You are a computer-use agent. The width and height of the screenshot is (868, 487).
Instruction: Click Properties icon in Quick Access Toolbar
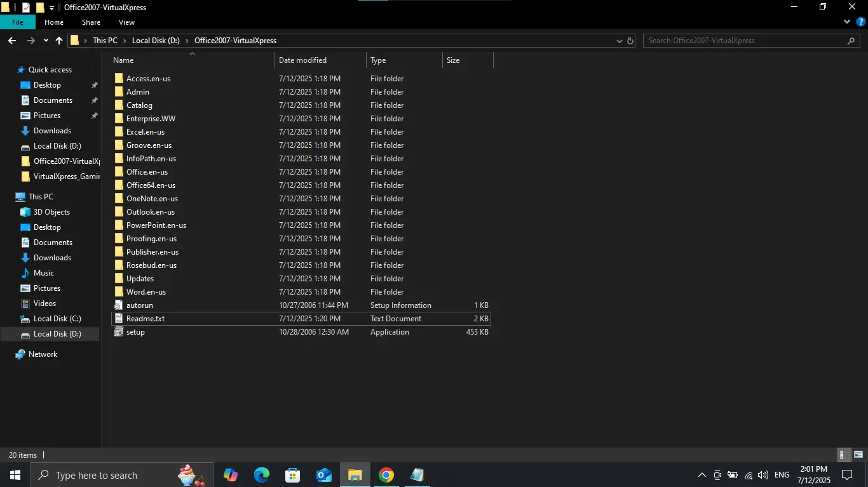pyautogui.click(x=26, y=8)
